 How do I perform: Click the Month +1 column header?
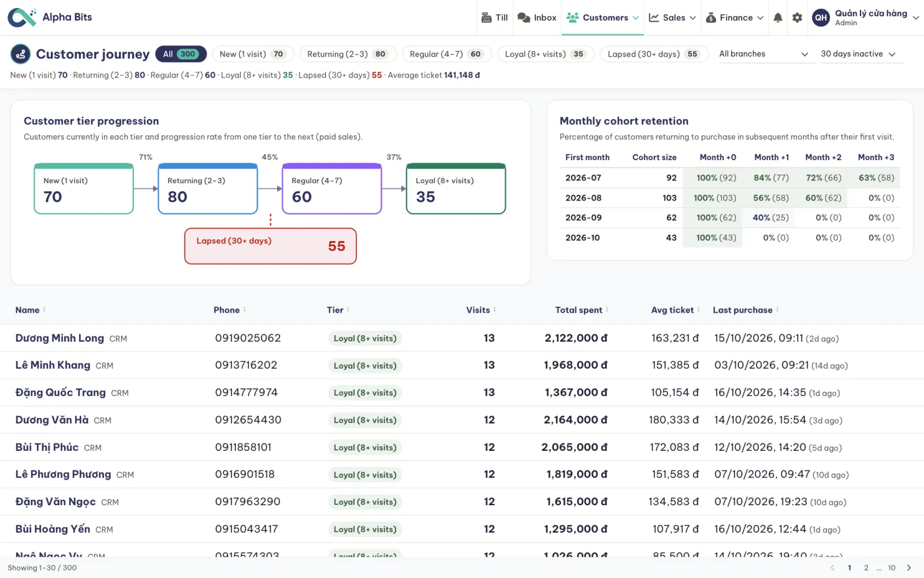click(772, 157)
